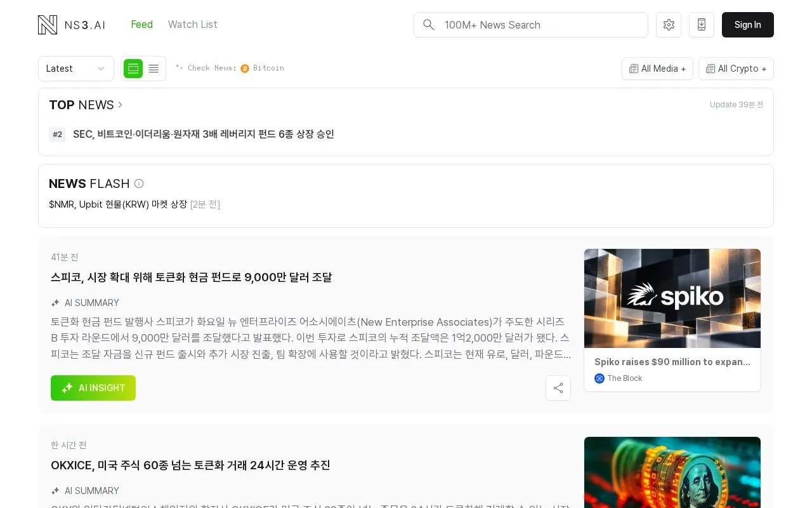Switch to card view layout

click(133, 69)
